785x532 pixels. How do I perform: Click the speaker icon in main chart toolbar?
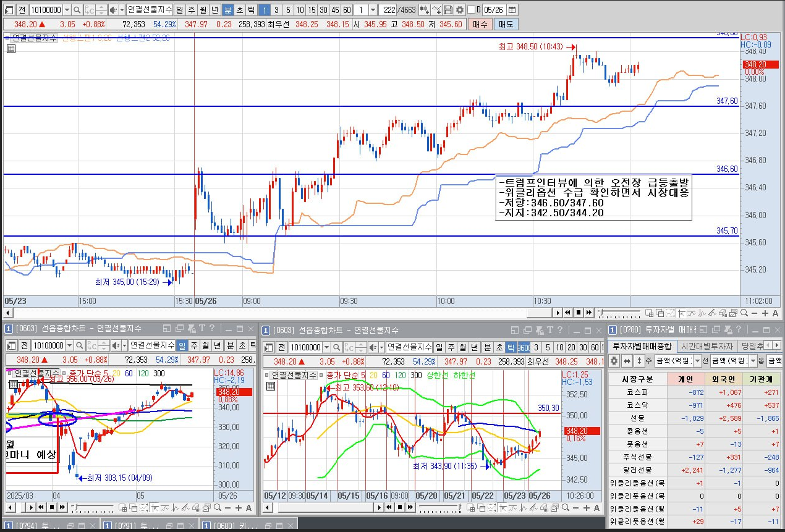point(112,10)
